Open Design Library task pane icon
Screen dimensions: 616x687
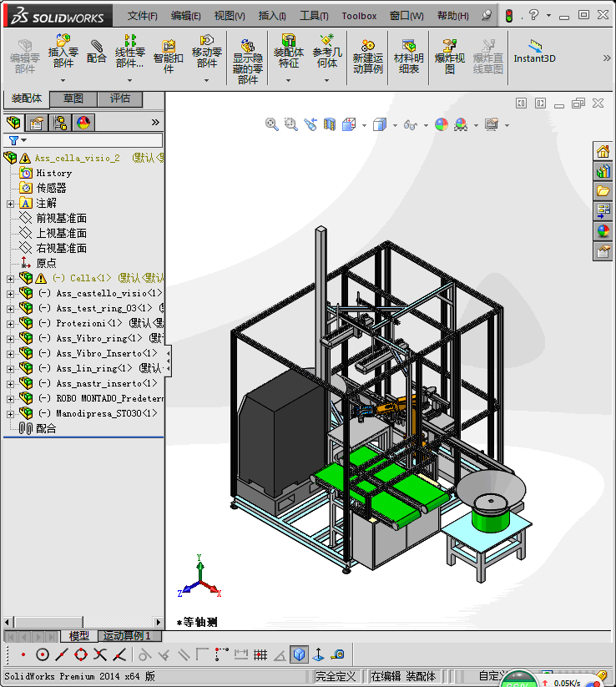tap(603, 171)
